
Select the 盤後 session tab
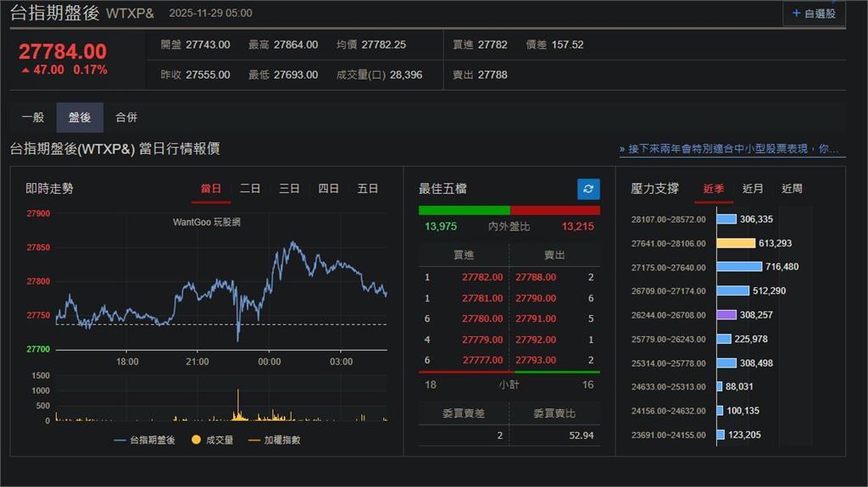click(80, 118)
